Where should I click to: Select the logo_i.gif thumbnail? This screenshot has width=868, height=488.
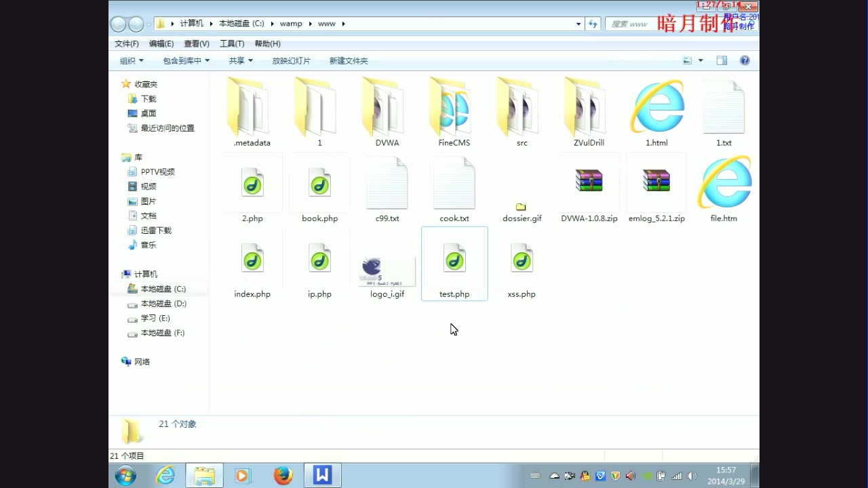[387, 272]
